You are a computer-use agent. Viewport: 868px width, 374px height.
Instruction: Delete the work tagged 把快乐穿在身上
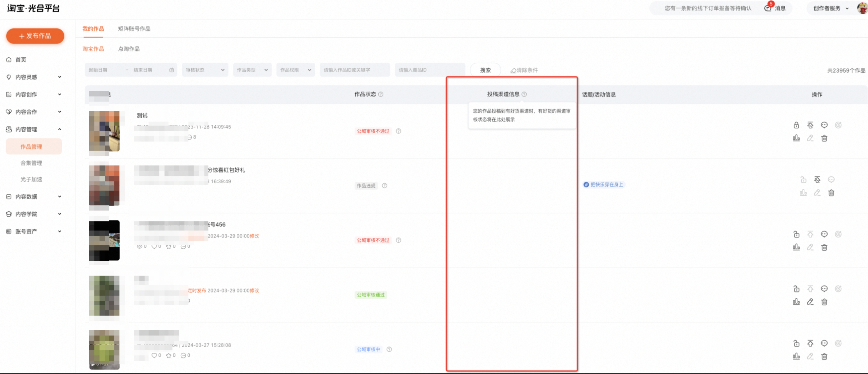click(831, 193)
